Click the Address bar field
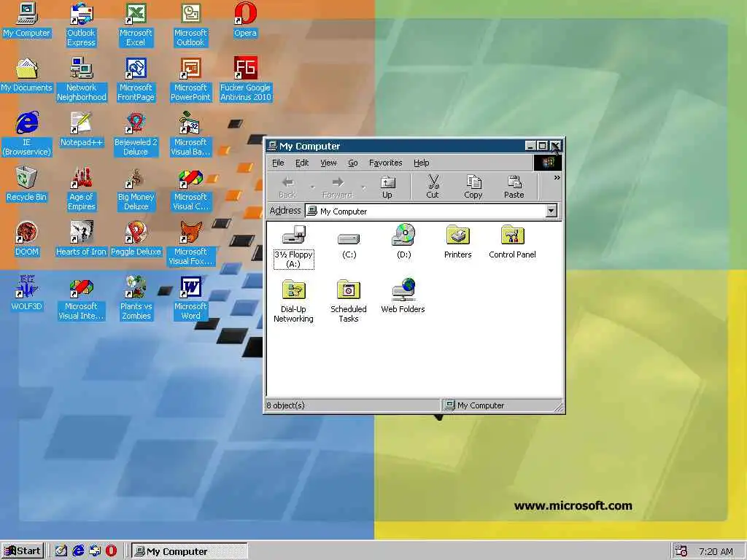The image size is (747, 560). coord(431,211)
